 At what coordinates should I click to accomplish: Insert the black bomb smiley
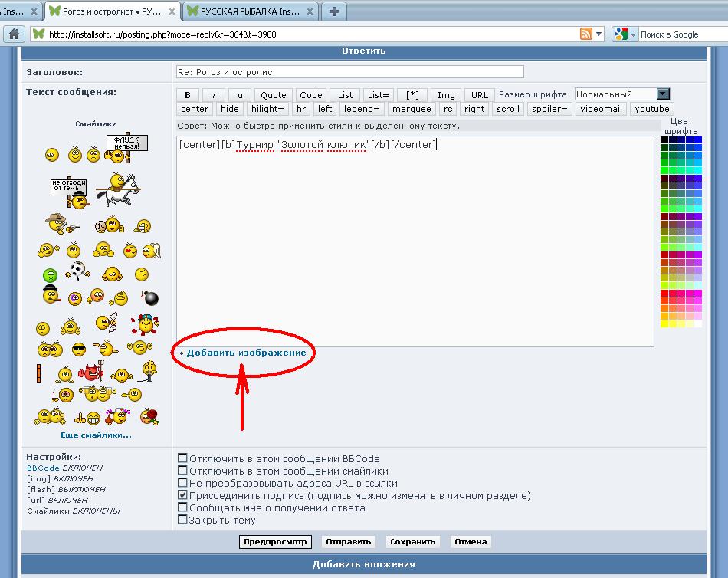[x=150, y=297]
